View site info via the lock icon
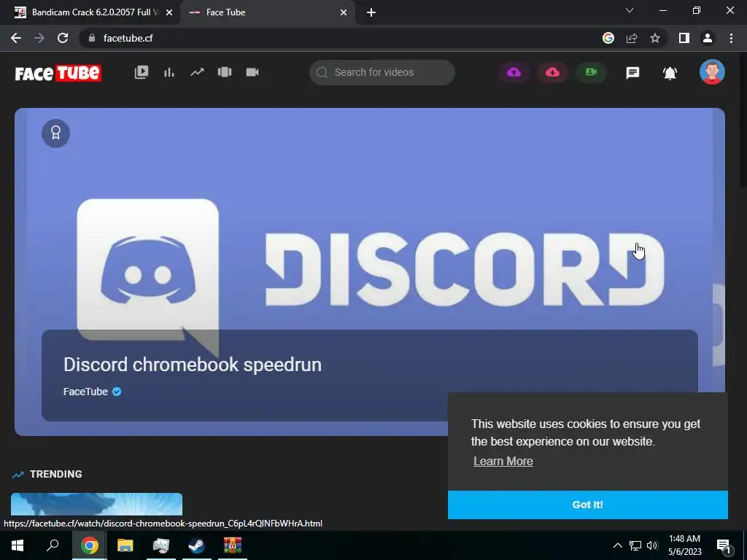This screenshot has height=560, width=747. (92, 38)
